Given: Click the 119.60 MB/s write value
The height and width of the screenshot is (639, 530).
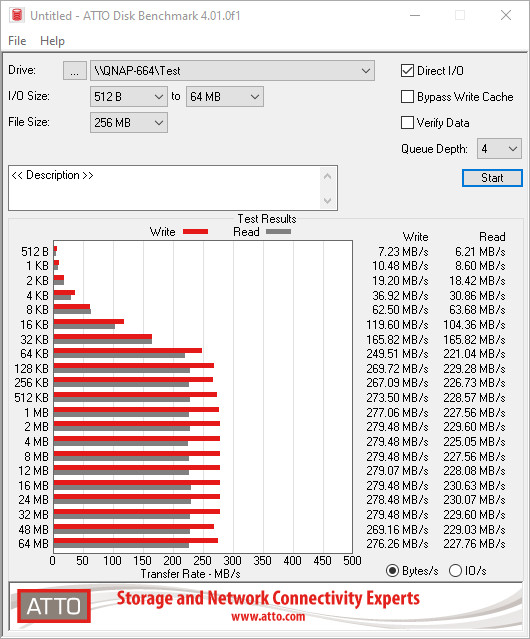Looking at the screenshot, I should (x=397, y=324).
